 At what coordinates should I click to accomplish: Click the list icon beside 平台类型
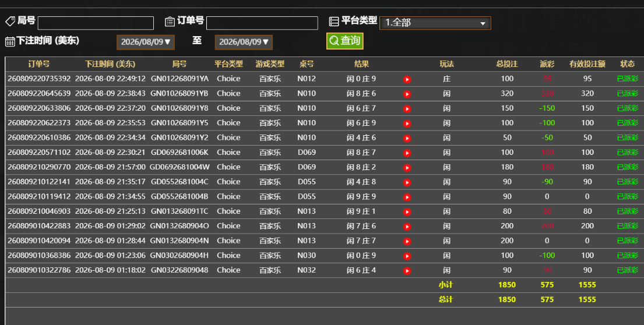[334, 22]
